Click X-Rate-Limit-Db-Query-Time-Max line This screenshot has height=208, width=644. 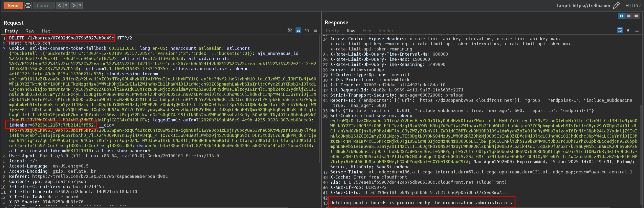[380, 59]
